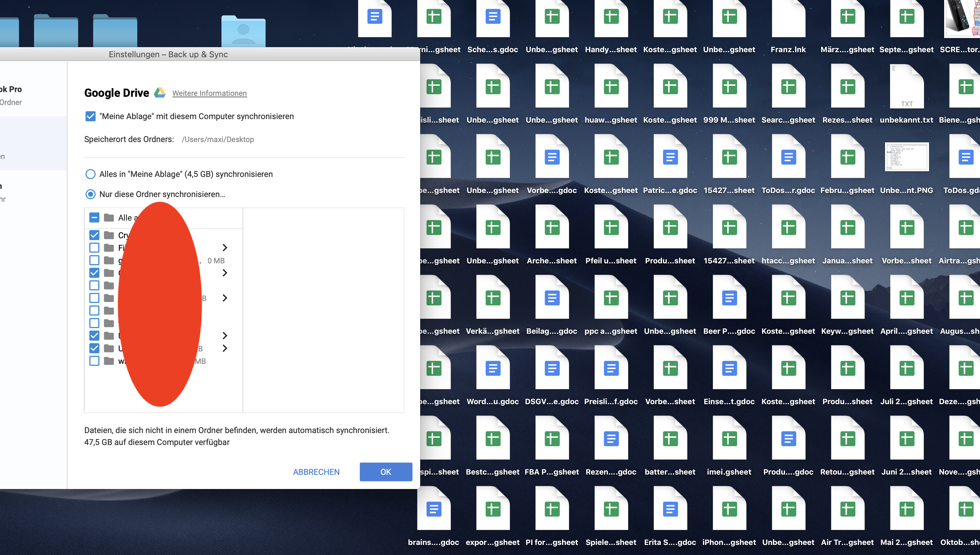This screenshot has height=555, width=980.
Task: Select sync everything in Meine Ablage option
Action: point(90,174)
